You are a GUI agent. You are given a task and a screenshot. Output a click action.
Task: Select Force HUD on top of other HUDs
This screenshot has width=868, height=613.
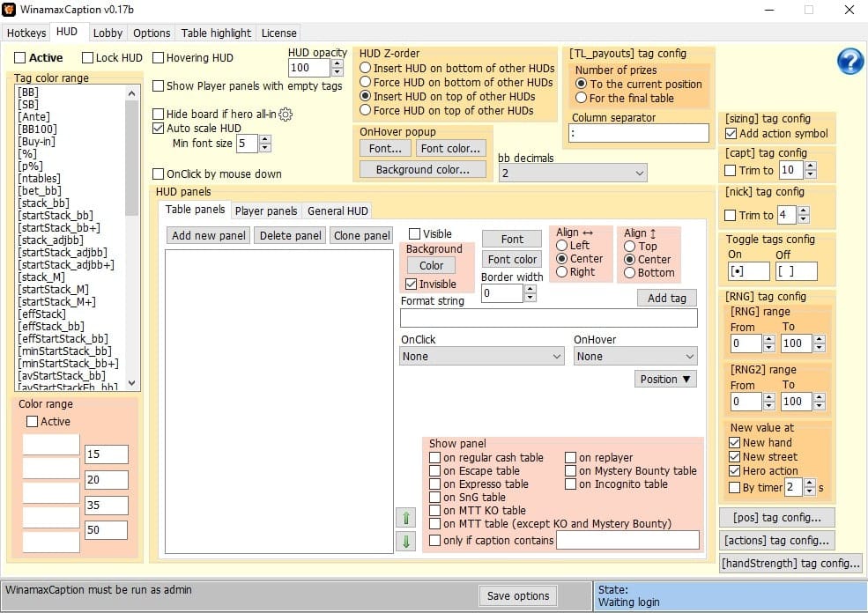tap(366, 110)
